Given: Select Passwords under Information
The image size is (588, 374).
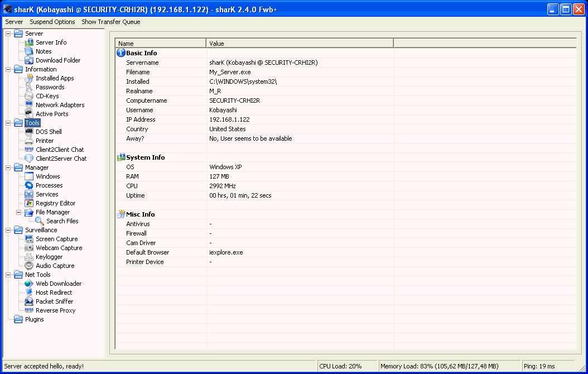Looking at the screenshot, I should [50, 87].
